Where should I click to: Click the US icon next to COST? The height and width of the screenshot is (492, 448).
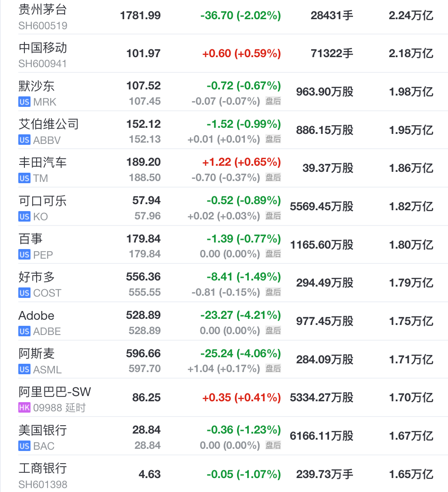pos(24,293)
